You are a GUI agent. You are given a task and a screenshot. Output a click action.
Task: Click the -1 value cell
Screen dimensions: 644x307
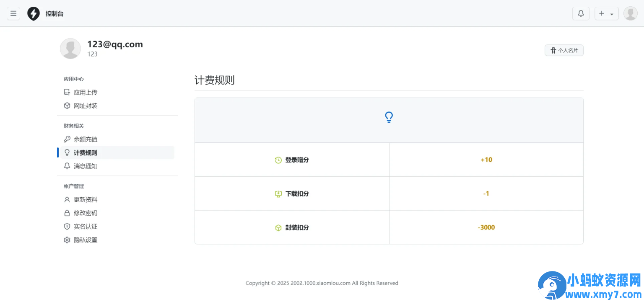coord(486,193)
